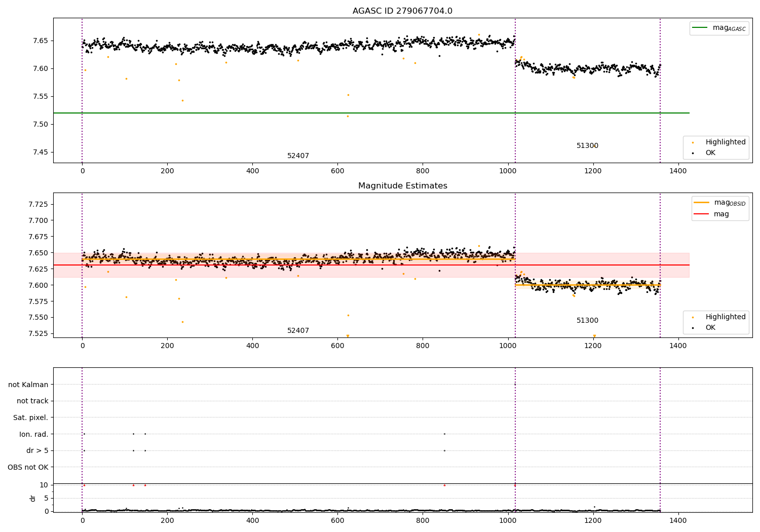Image resolution: width=760 pixels, height=532 pixels.
Task: Click the 7.700 y-tick label
Action: coord(38,220)
